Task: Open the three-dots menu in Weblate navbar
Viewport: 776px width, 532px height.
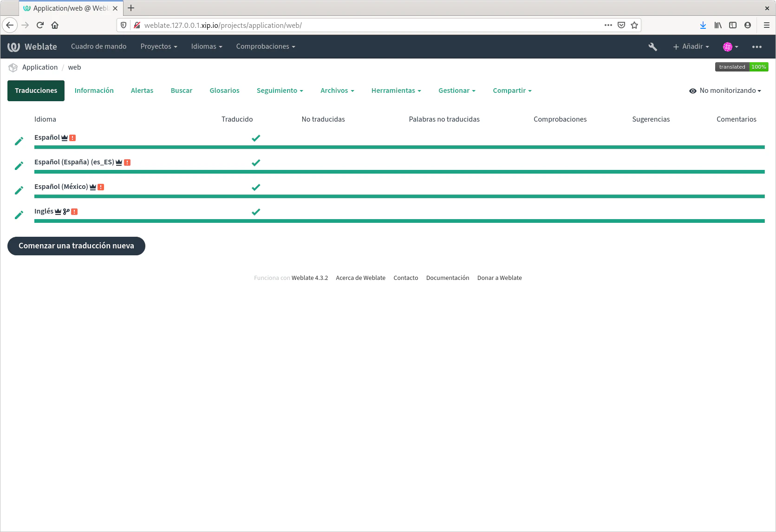Action: click(x=756, y=46)
